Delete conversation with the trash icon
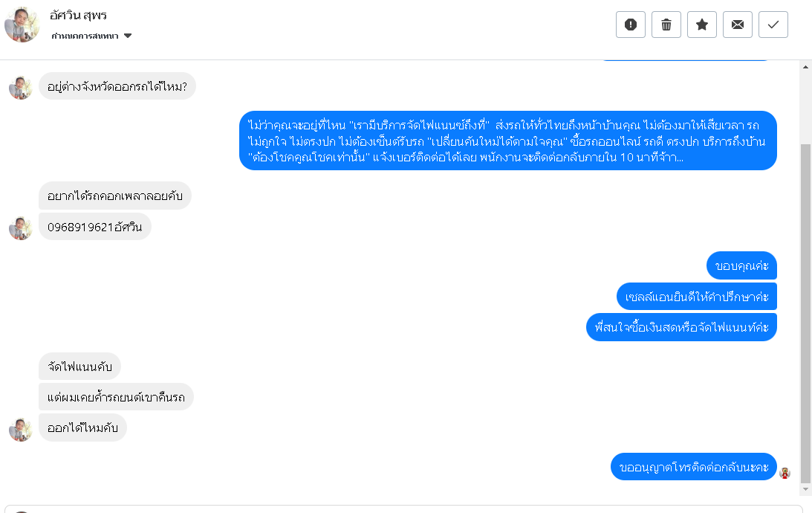Viewport: 812px width, 513px height. [666, 25]
